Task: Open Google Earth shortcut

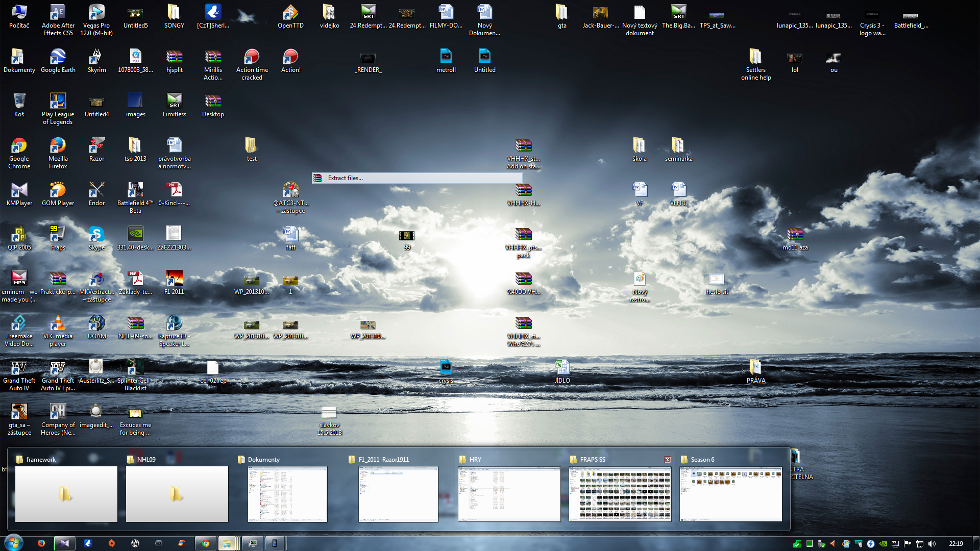Action: click(x=58, y=57)
